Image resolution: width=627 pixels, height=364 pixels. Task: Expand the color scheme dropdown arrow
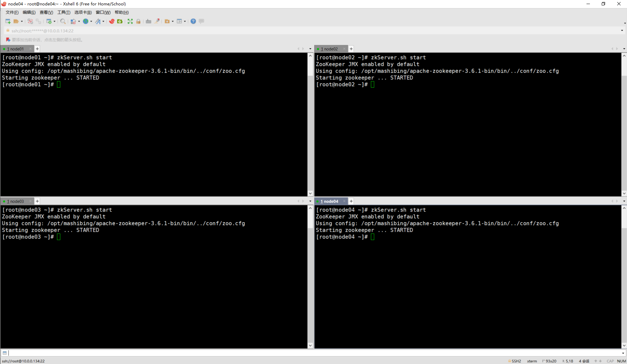(79, 21)
